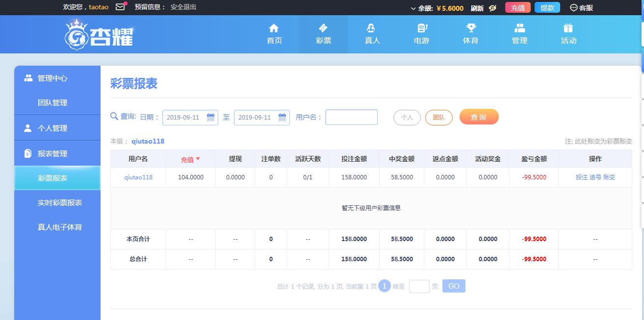644x320 pixels.
Task: Click in the 用户名 input field
Action: tap(351, 117)
